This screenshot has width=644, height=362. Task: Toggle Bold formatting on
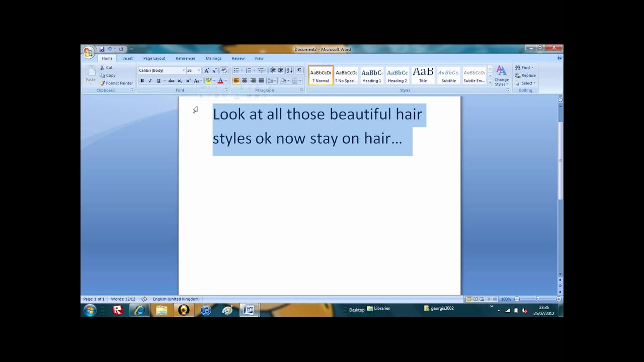coord(142,81)
